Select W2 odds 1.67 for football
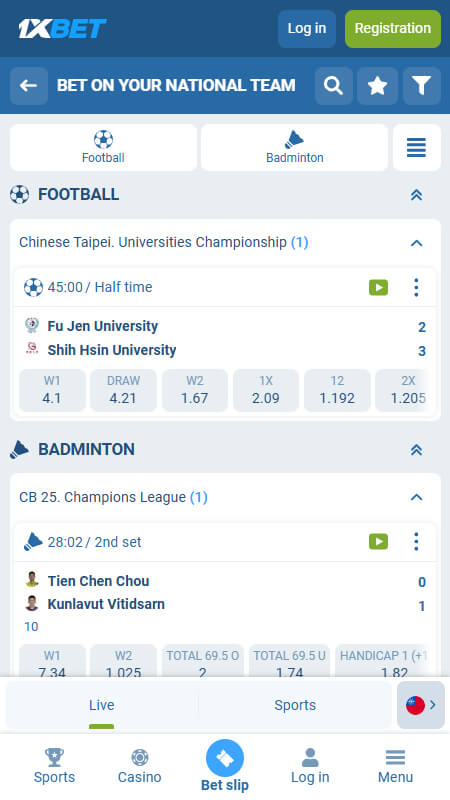 pos(194,390)
